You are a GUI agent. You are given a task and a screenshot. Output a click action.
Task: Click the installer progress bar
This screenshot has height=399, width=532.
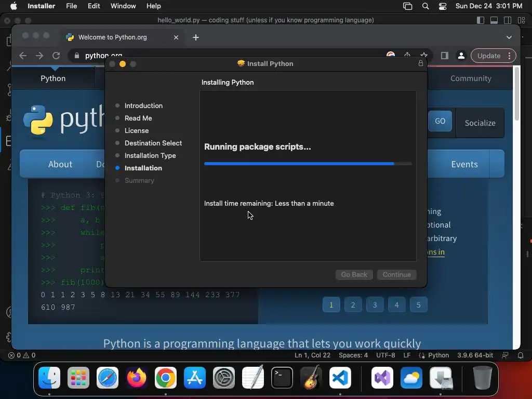pyautogui.click(x=308, y=164)
